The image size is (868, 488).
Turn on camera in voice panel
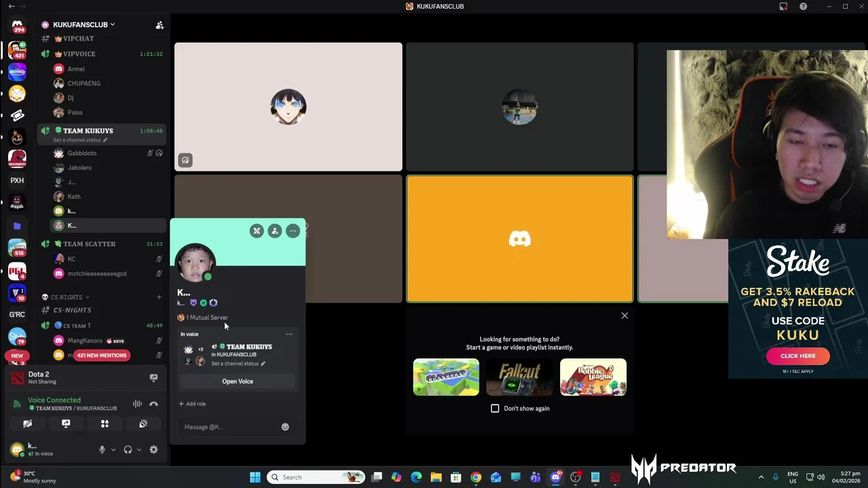(27, 424)
